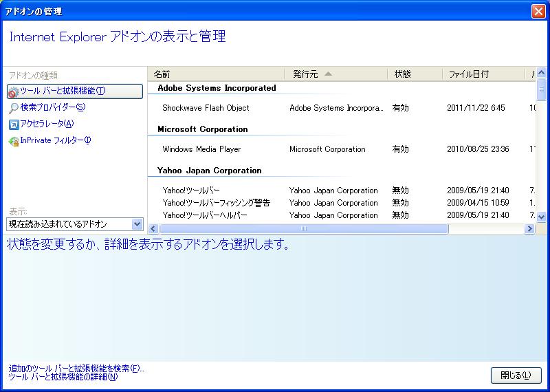Select InPrivate フィルター add-on type
This screenshot has height=392, width=550.
click(x=56, y=140)
